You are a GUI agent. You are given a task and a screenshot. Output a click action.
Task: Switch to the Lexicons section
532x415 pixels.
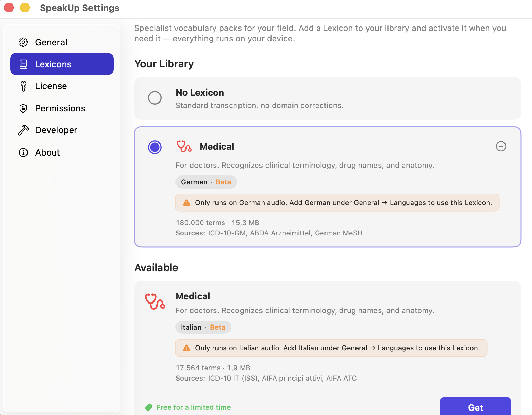pyautogui.click(x=62, y=64)
